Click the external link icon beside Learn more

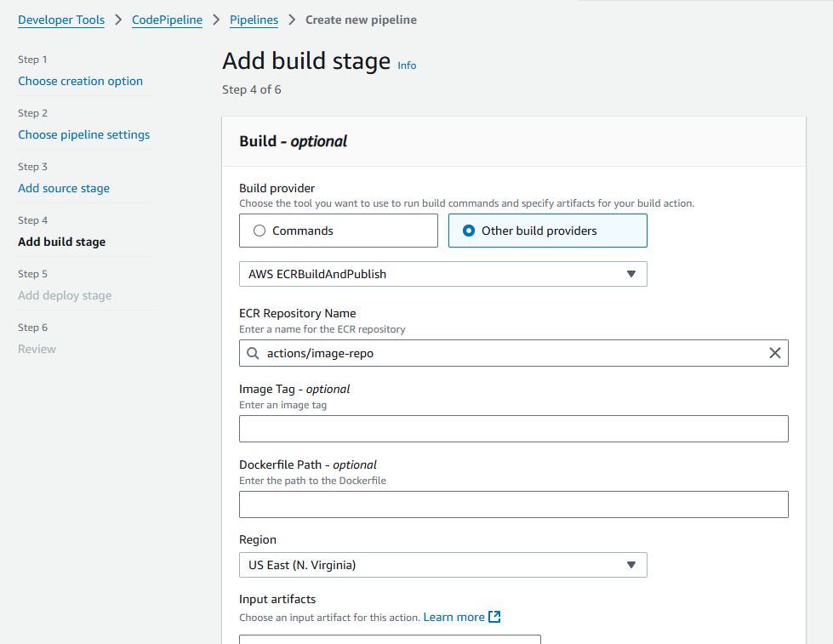click(494, 617)
